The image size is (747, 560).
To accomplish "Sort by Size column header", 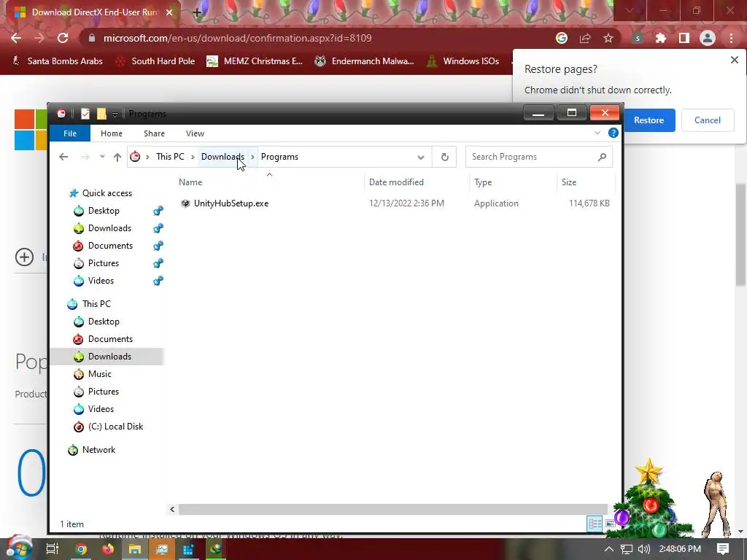I will pos(569,182).
